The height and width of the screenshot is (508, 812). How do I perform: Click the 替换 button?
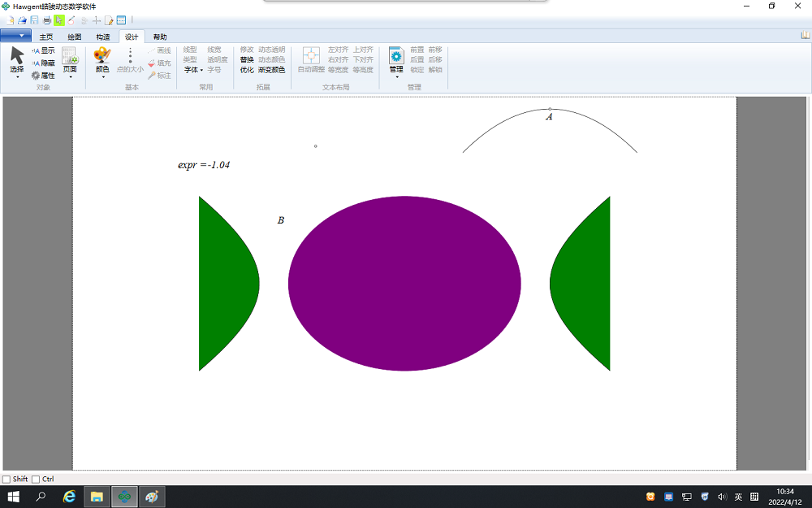pos(247,60)
